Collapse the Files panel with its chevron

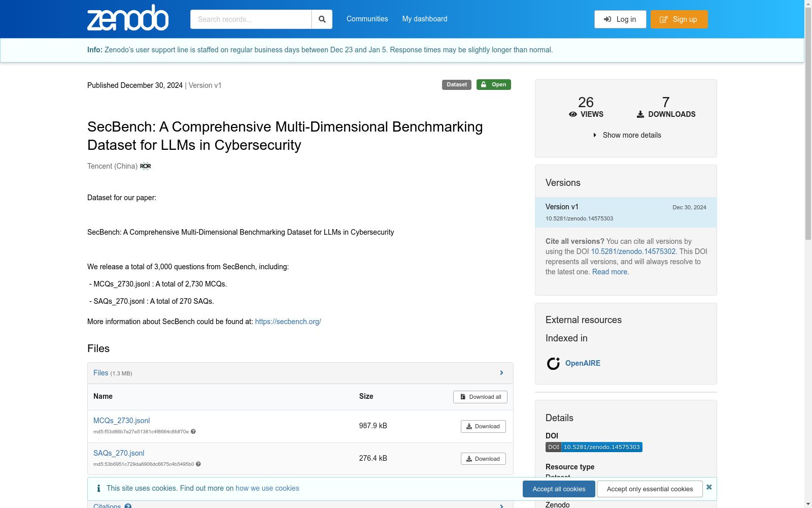501,373
